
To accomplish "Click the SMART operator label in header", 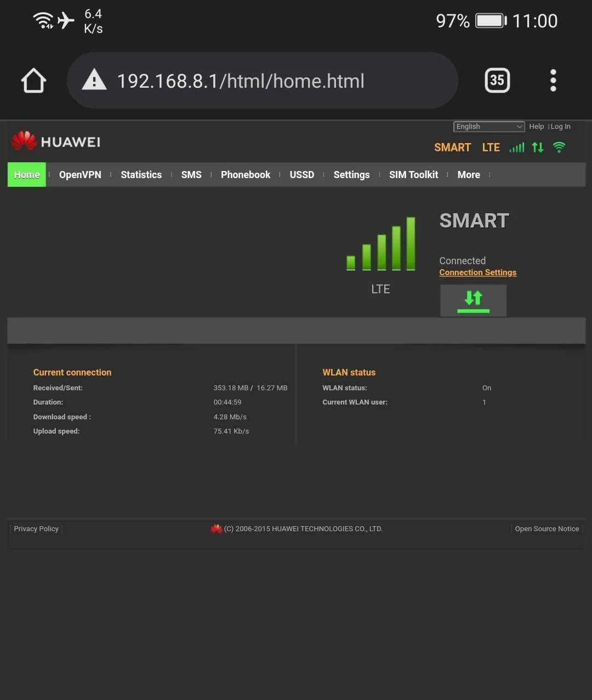I will pyautogui.click(x=453, y=147).
